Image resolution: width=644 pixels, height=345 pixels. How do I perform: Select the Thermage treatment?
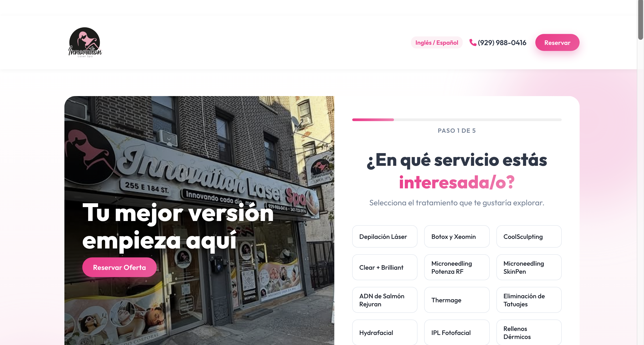457,300
